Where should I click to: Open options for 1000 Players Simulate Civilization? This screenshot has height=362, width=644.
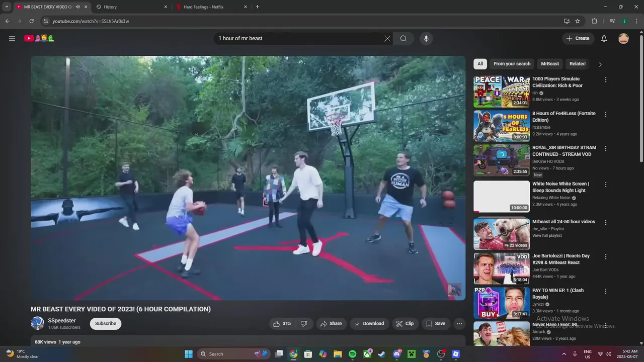pyautogui.click(x=606, y=80)
